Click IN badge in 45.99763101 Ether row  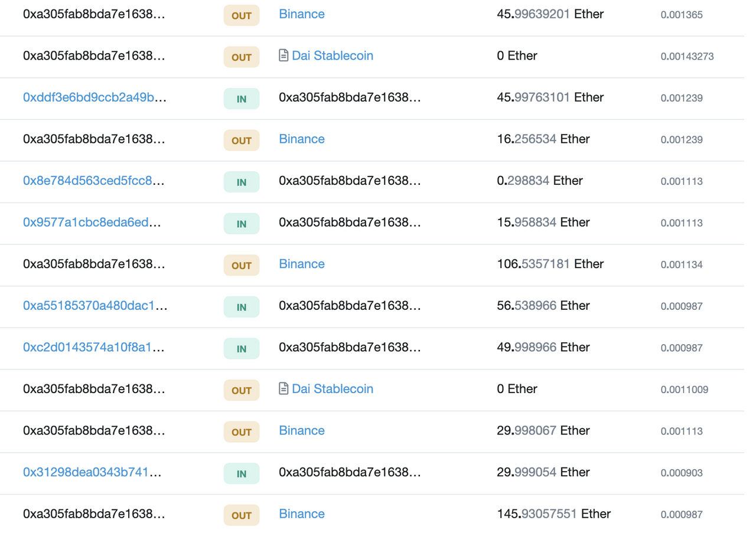(x=242, y=99)
